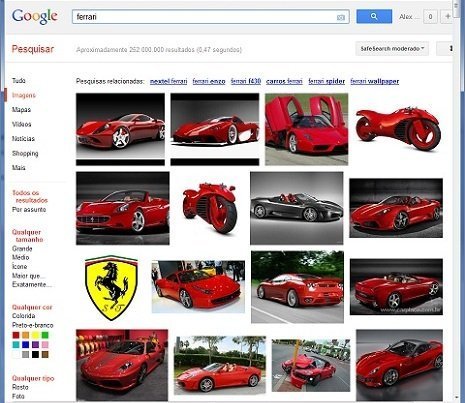Select Todos os resultados filter
Screen dimensions: 465x403
pos(30,197)
